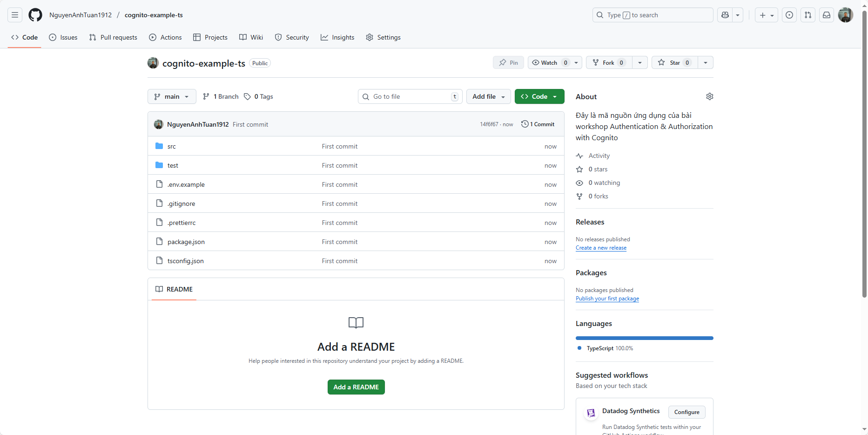Open the Insights tab
The height and width of the screenshot is (435, 868).
coord(337,37)
